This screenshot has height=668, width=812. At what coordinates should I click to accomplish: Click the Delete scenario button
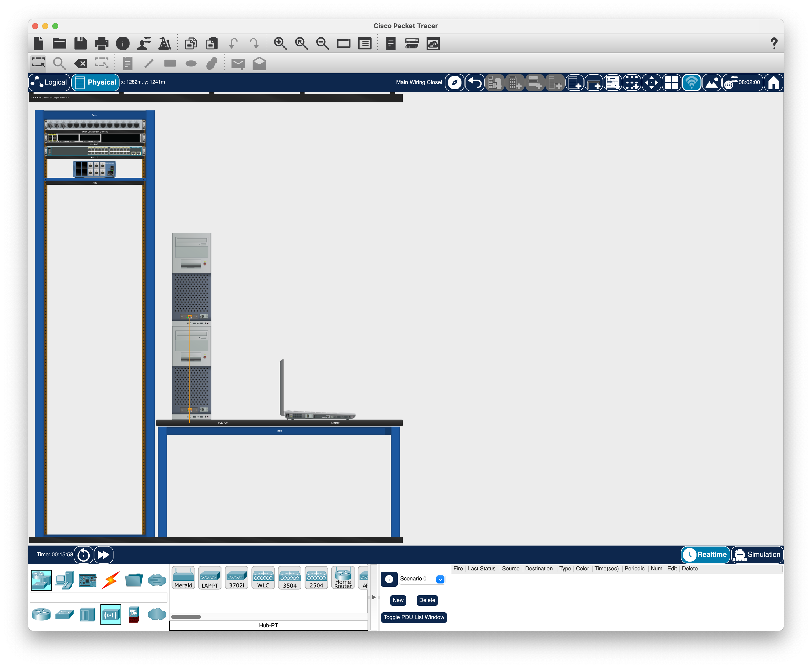point(427,600)
